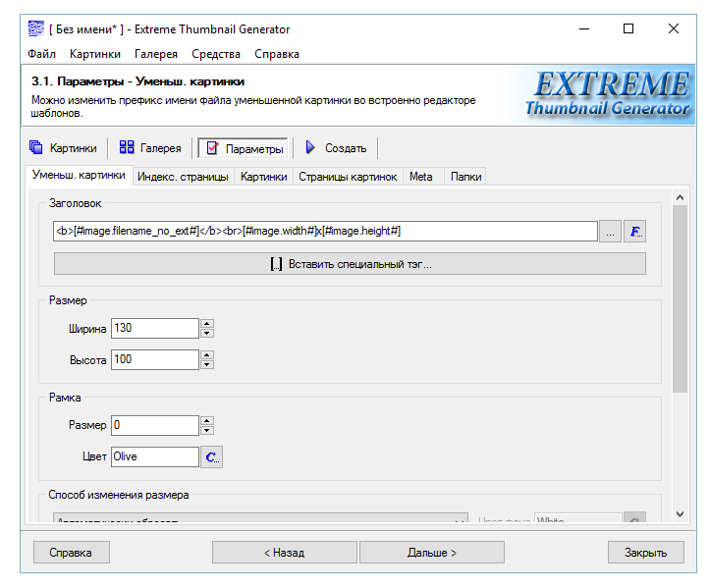709x588 pixels.
Task: Click the Закрыть button
Action: [646, 553]
